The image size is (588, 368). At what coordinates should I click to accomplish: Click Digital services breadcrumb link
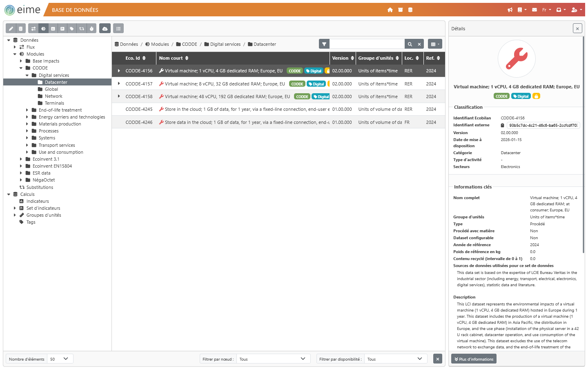[223, 44]
